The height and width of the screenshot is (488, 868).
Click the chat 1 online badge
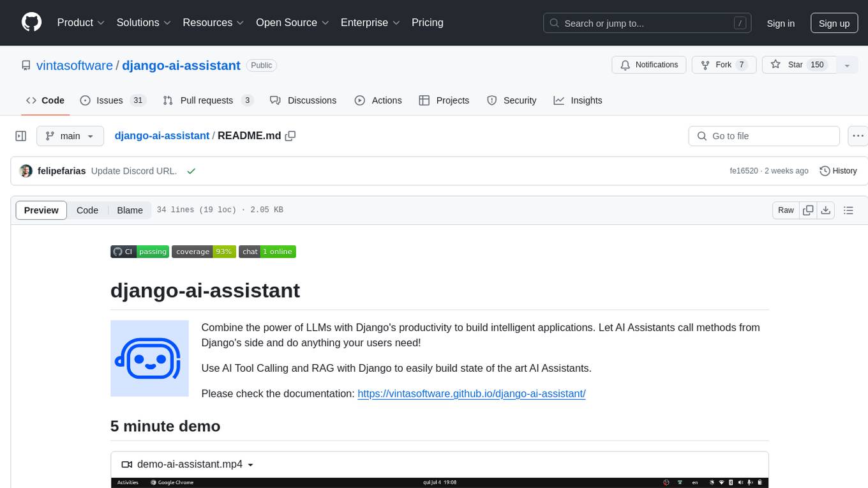point(267,252)
